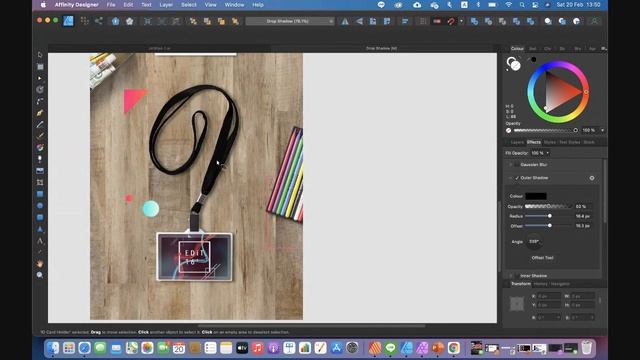Switch to Styles panel tab
Viewport: 640px width, 360px height.
point(550,142)
